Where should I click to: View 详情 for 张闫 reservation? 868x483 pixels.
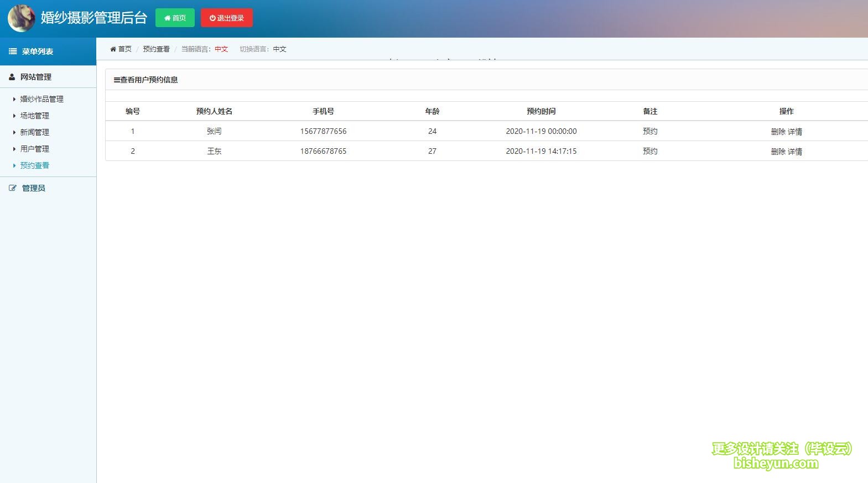tap(795, 132)
